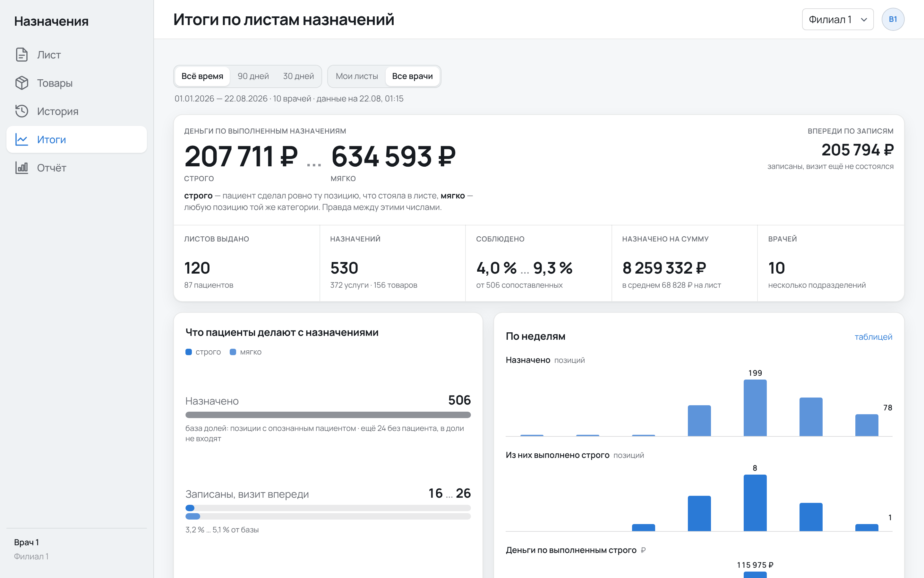The height and width of the screenshot is (578, 924).
Task: Click the 78 bar in Назначено chart
Action: click(866, 425)
